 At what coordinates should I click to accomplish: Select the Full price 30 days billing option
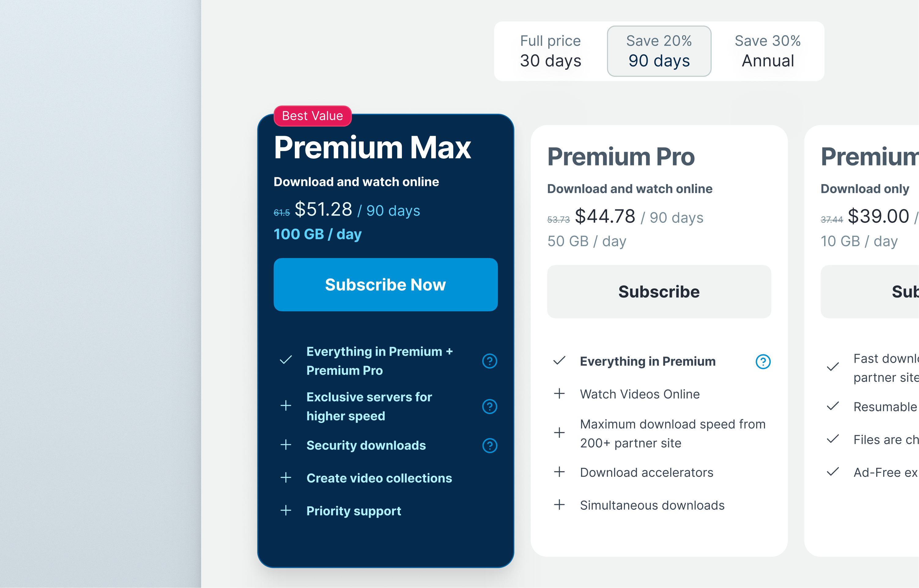550,51
